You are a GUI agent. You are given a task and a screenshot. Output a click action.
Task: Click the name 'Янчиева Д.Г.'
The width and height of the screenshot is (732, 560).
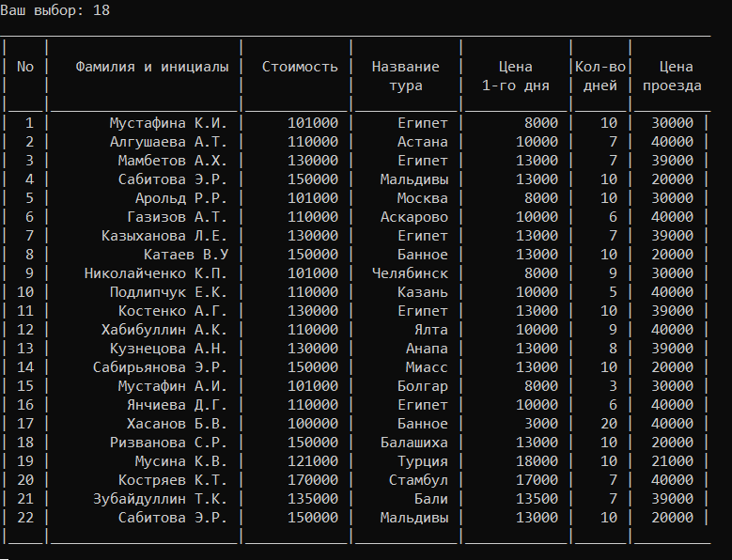(177, 405)
